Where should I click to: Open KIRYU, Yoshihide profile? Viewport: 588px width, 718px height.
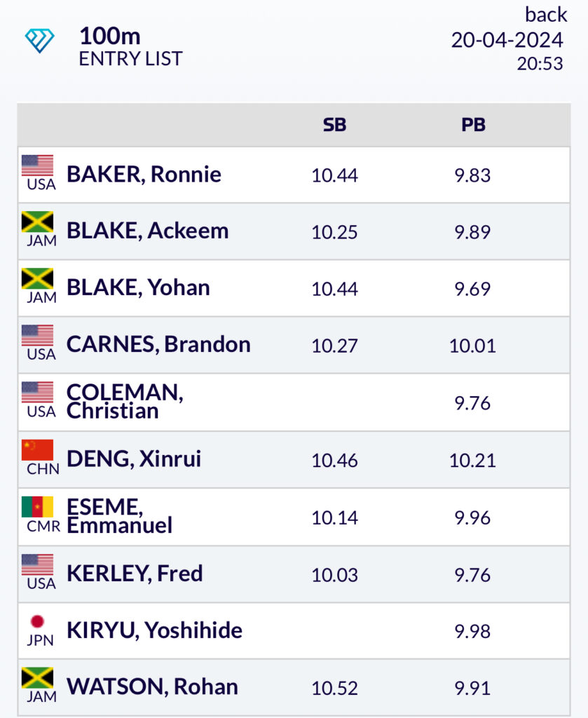pos(154,630)
